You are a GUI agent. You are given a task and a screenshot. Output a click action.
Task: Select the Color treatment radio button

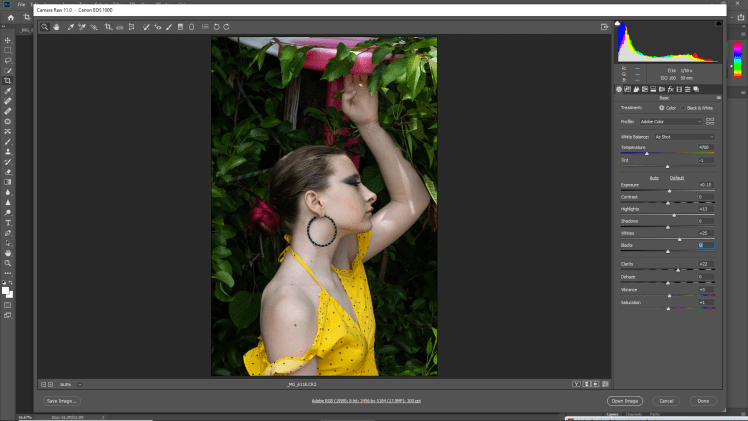click(x=661, y=107)
